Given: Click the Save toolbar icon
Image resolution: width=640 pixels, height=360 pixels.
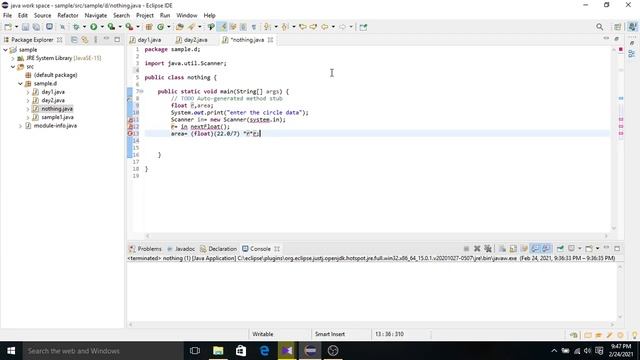Looking at the screenshot, I should click(x=25, y=27).
